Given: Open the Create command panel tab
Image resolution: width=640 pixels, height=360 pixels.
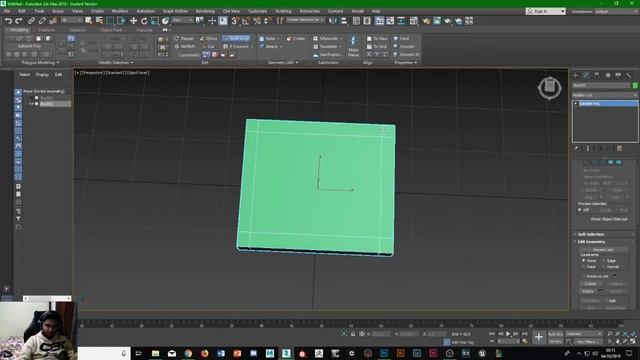Looking at the screenshot, I should click(x=576, y=75).
